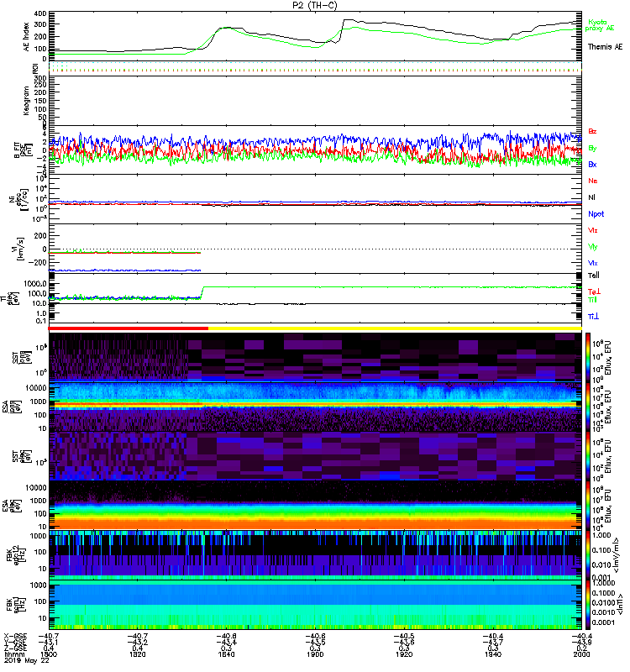Select the Y-GSE value -43.7

click(492, 643)
